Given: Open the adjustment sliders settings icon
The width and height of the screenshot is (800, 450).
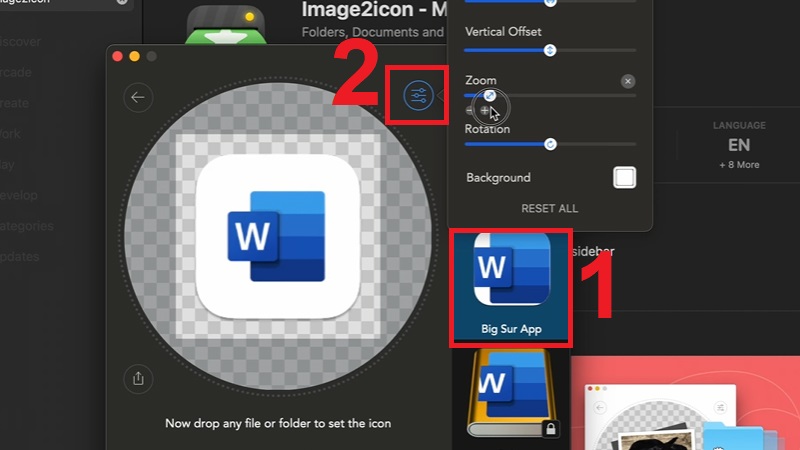Looking at the screenshot, I should [418, 95].
